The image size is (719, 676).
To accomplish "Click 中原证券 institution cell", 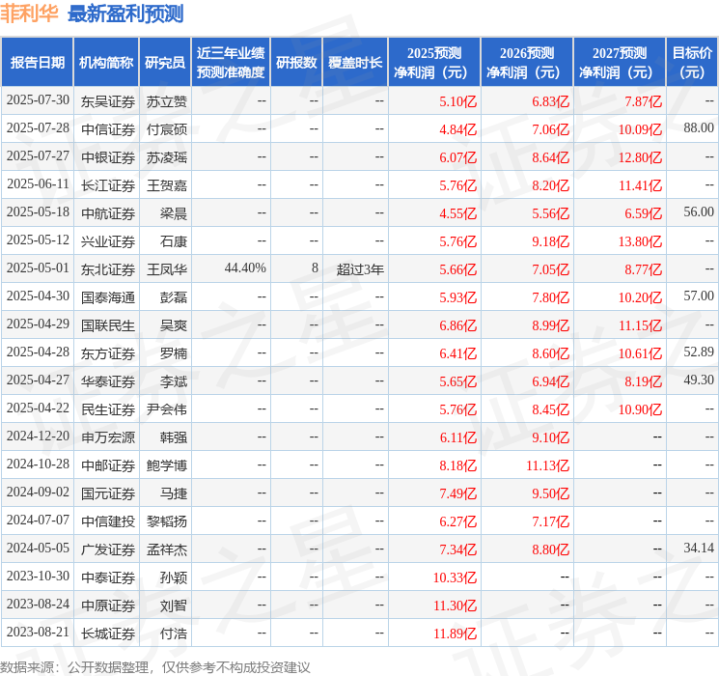I will pyautogui.click(x=108, y=605).
